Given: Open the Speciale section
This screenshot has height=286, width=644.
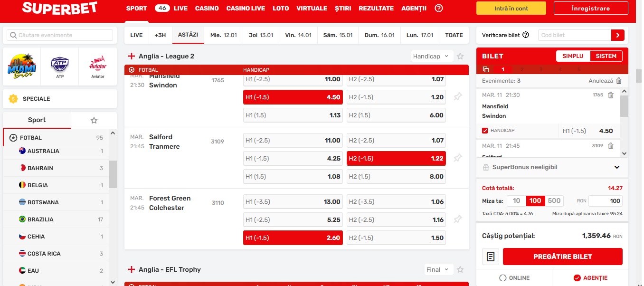Looking at the screenshot, I should tap(60, 99).
